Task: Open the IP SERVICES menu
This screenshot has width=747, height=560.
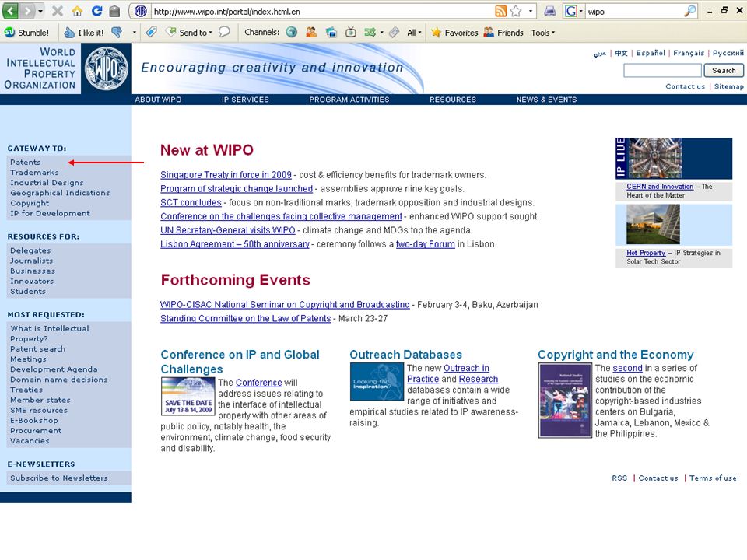Action: [x=245, y=100]
